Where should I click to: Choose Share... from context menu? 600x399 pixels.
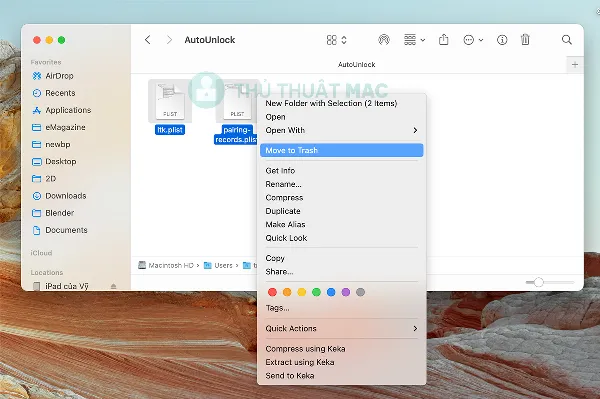[279, 272]
